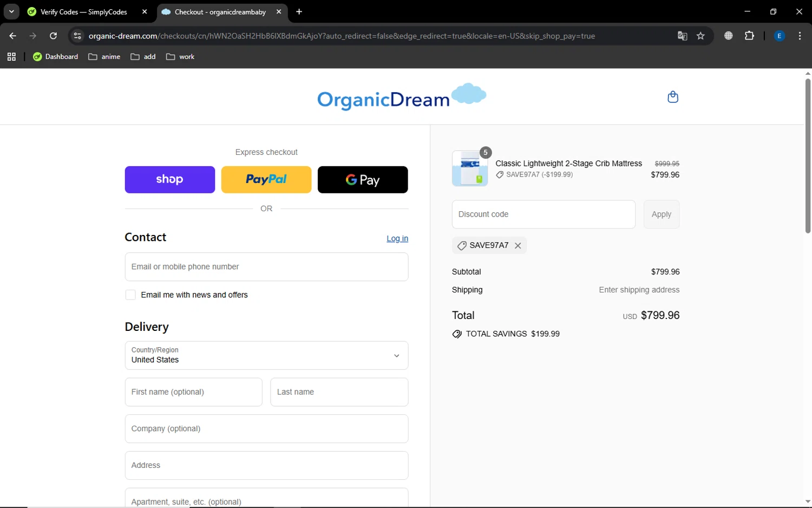Viewport: 812px width, 508px height.
Task: Open the Extensions puzzle icon
Action: 749,36
